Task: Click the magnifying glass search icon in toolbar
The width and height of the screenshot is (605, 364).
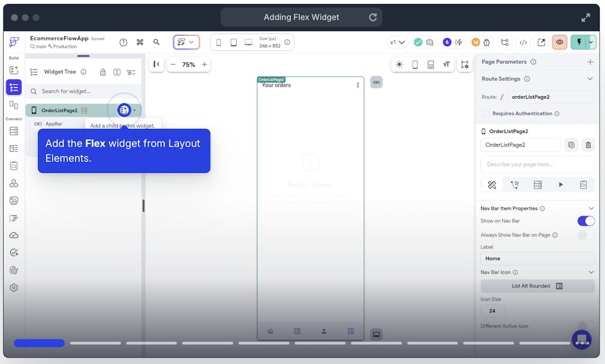Action: tap(156, 42)
